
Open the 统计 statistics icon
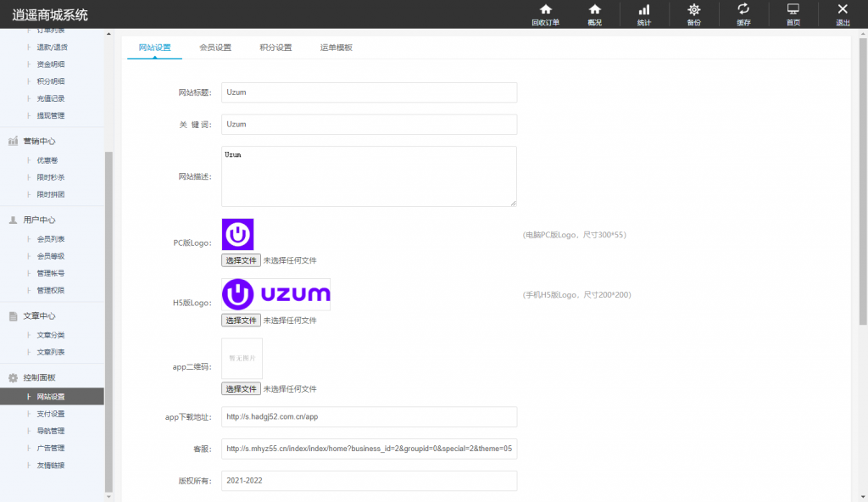pyautogui.click(x=644, y=14)
